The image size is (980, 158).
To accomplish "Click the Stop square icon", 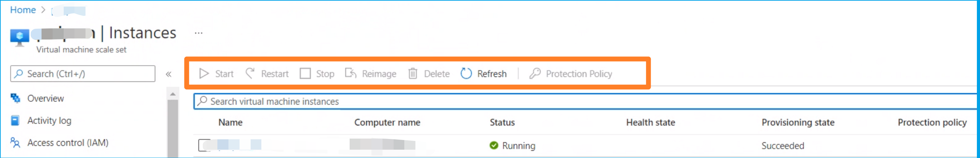I will 305,73.
